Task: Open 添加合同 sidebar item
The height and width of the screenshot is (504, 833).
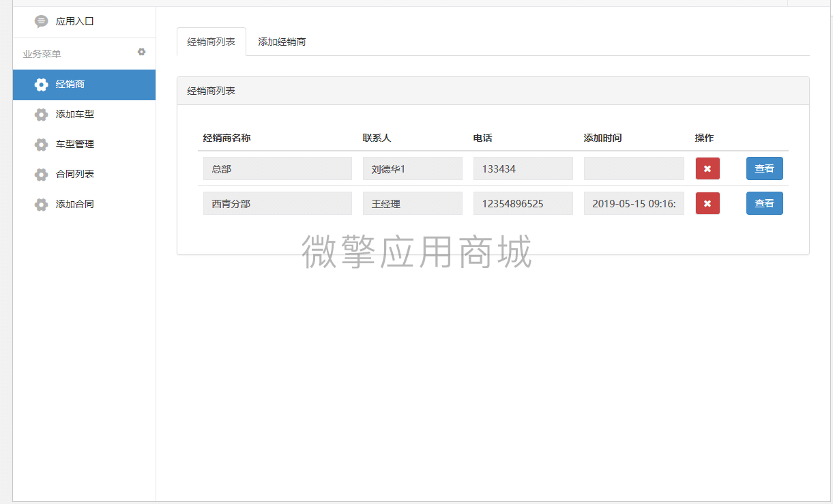Action: (84, 205)
